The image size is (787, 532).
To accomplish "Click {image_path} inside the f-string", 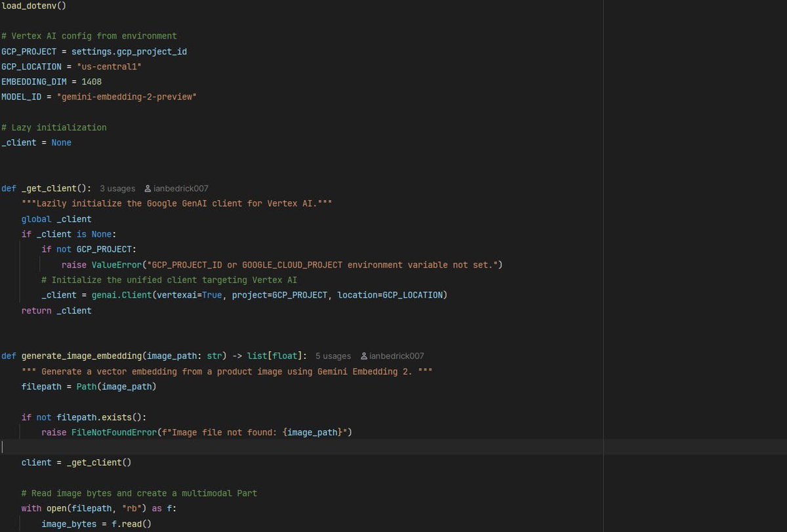I will (313, 432).
